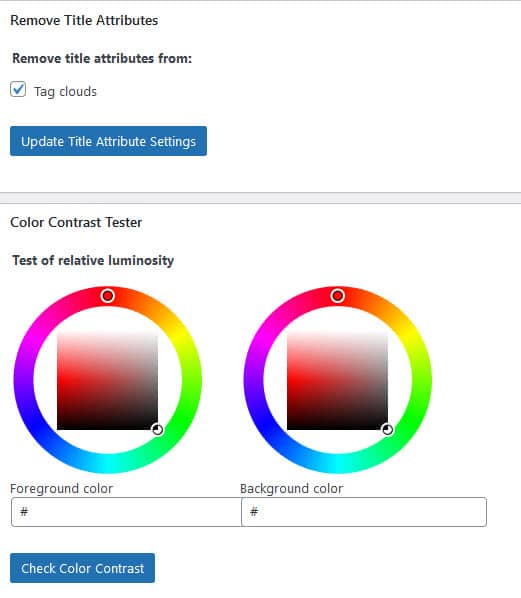
Task: Select bright red in background color square
Action: 289,381
